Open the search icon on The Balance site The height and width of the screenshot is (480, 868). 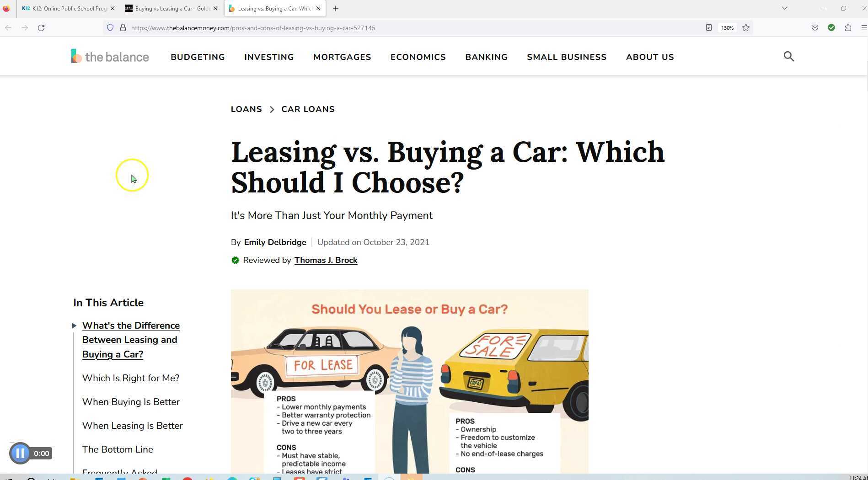788,56
